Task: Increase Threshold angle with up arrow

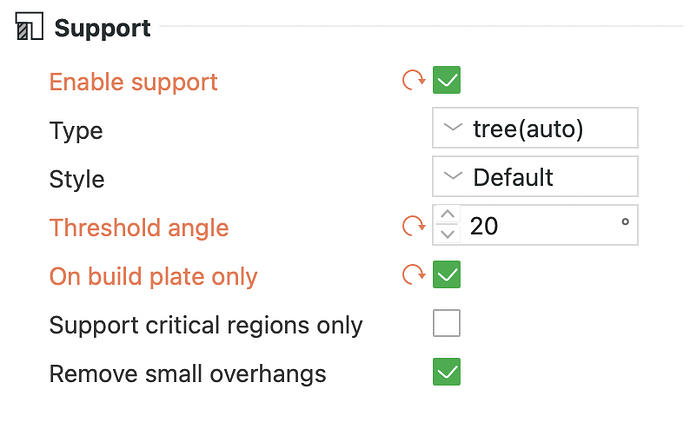Action: click(x=448, y=214)
